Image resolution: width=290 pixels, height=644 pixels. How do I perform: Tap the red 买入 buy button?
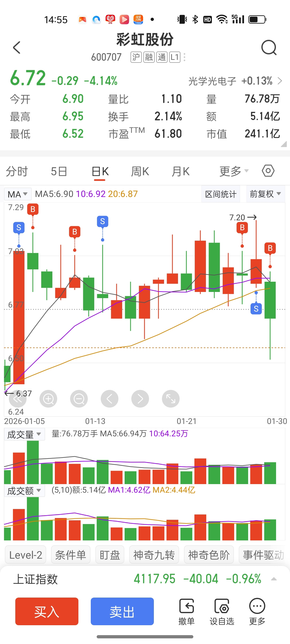tap(47, 612)
